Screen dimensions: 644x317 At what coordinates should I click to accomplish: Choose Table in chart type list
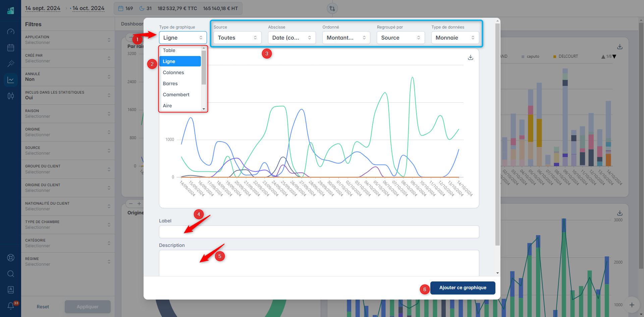pos(180,50)
